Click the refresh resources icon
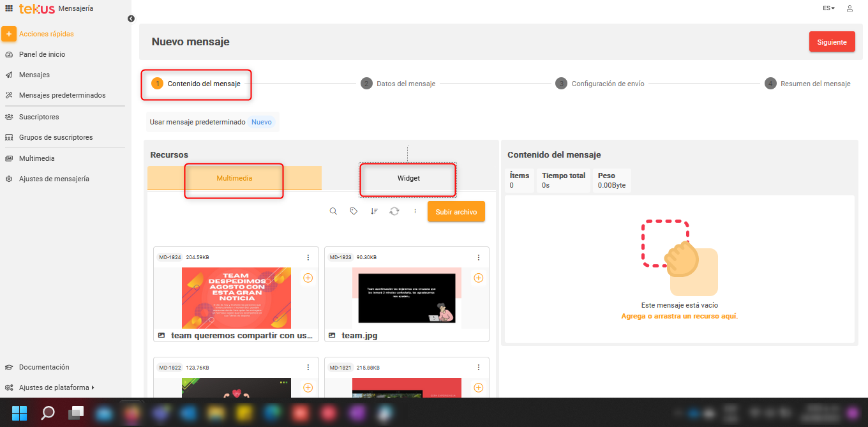Screen dimensions: 868x427 (x=394, y=211)
